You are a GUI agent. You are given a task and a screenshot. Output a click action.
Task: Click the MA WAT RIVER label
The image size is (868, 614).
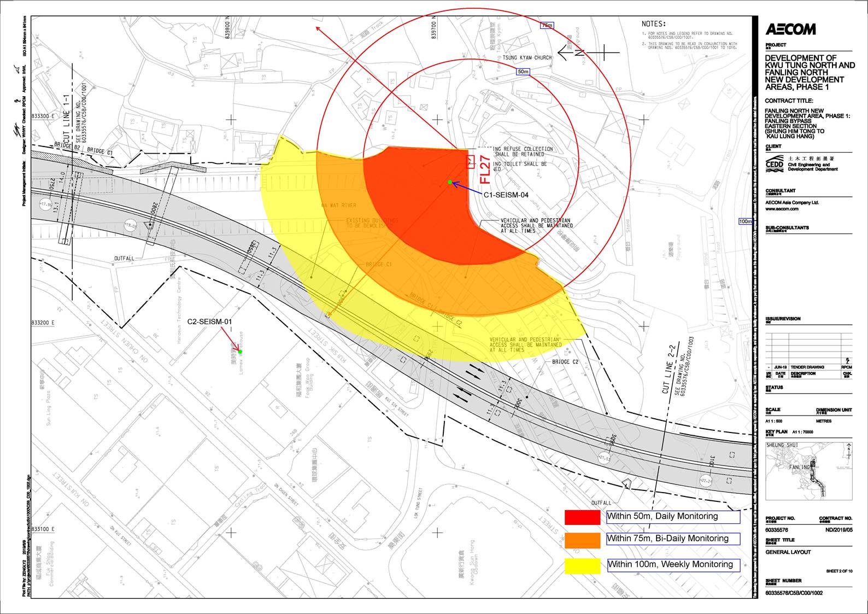[x=339, y=206]
